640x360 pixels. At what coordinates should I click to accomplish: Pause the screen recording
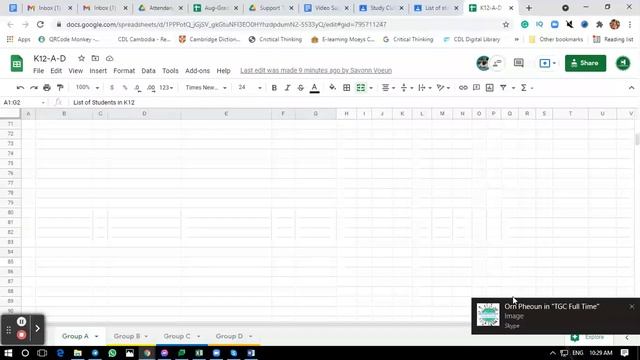pos(21,322)
